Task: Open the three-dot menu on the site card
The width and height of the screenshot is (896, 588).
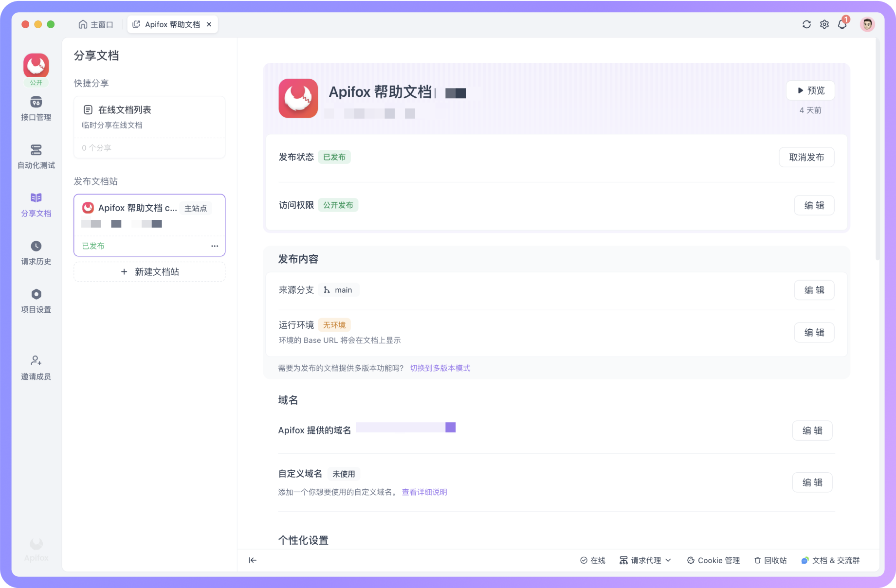Action: pyautogui.click(x=215, y=246)
